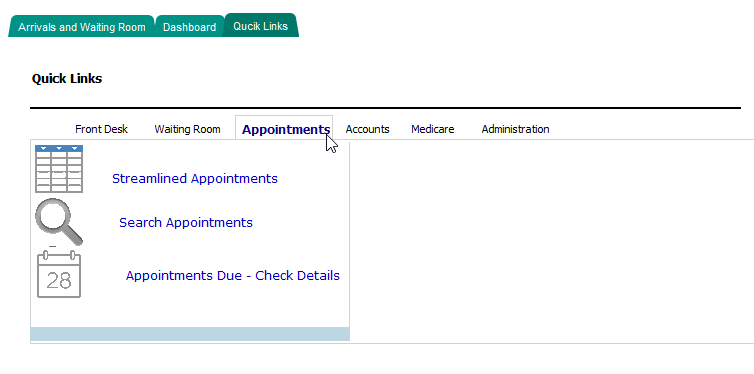Click empty panel area beside appointments list
Screen dimensions: 754x374
click(x=551, y=240)
